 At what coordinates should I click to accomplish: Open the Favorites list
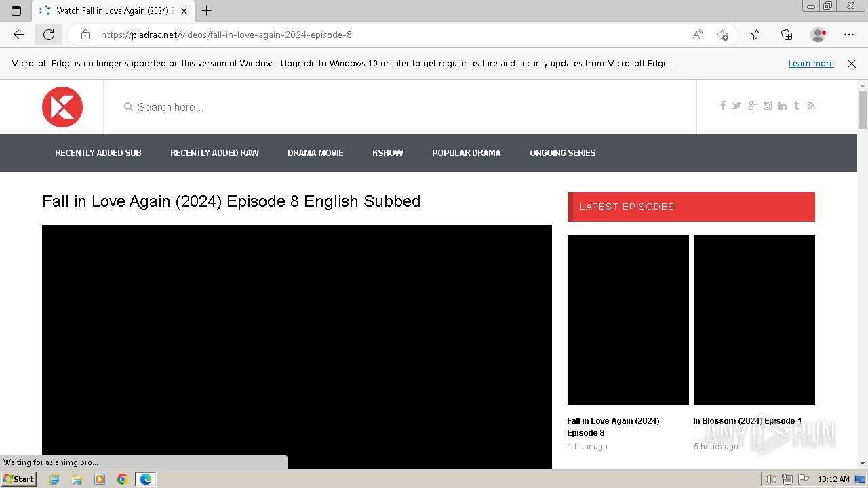757,35
